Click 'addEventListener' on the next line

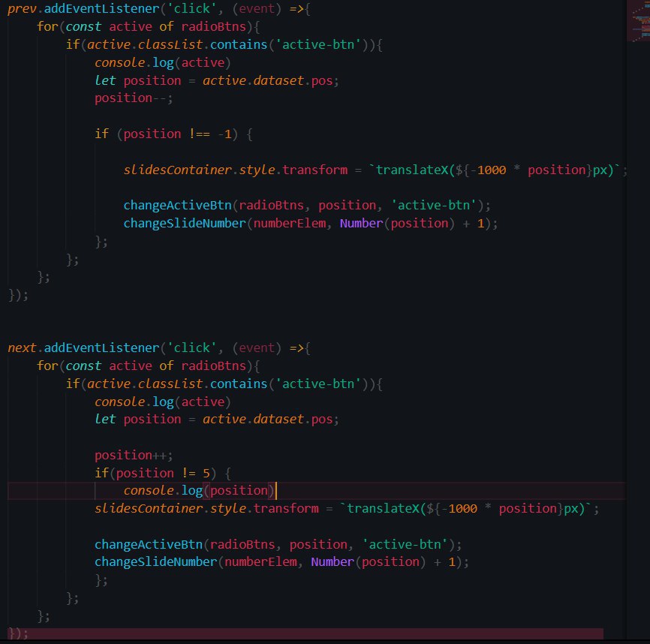(101, 348)
